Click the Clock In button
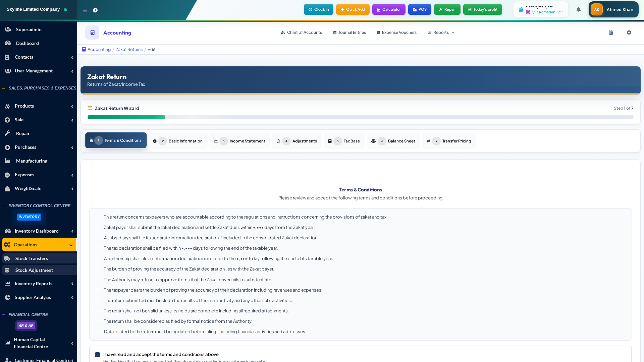This screenshot has height=362, width=644. pyautogui.click(x=318, y=9)
